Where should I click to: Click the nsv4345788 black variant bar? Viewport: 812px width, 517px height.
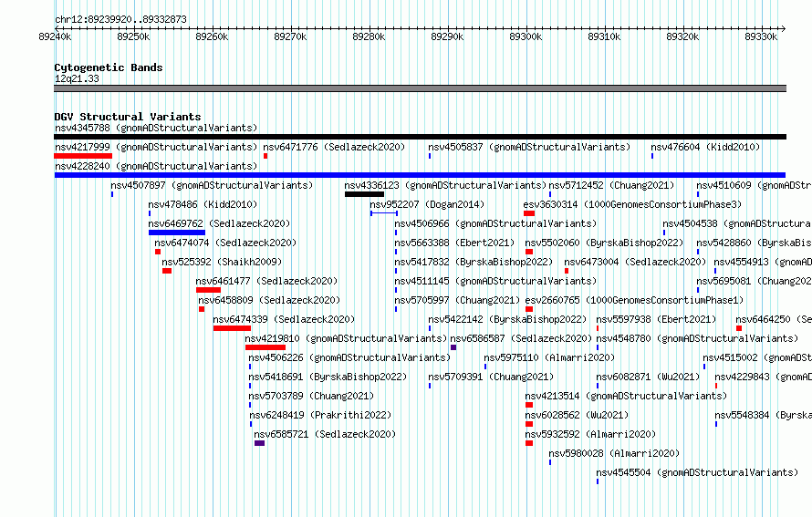pos(420,137)
